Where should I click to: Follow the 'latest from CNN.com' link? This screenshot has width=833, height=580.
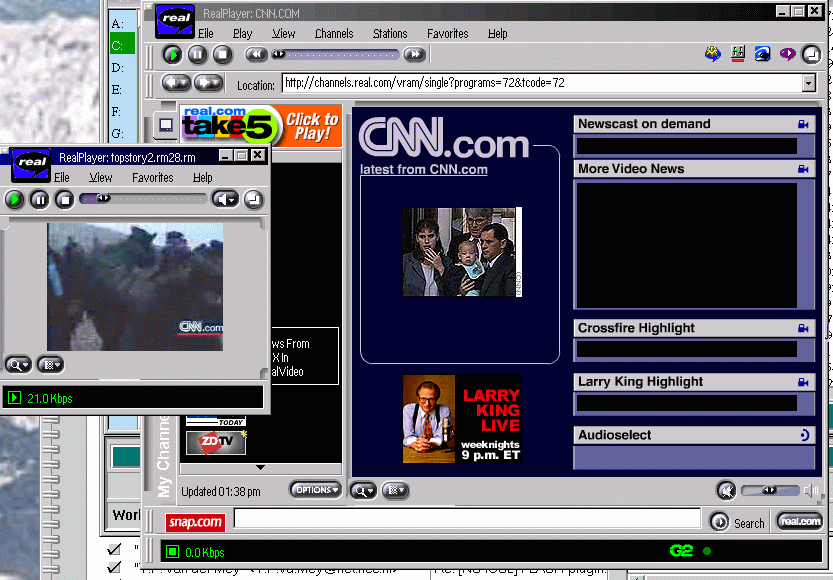click(x=423, y=169)
